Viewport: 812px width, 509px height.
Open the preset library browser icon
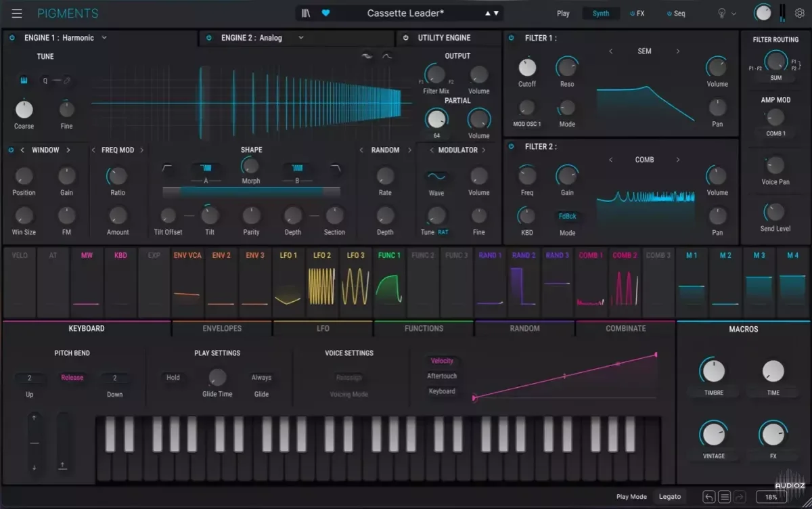click(x=307, y=13)
